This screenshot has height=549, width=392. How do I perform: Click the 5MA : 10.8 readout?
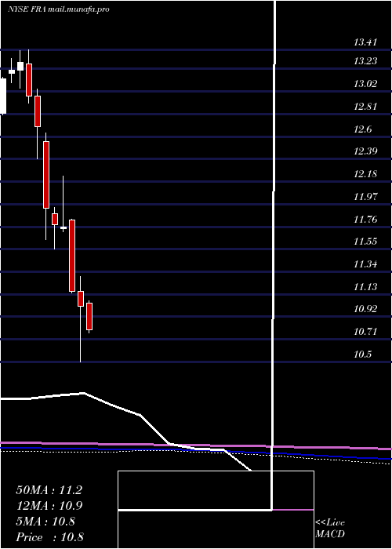click(x=45, y=522)
